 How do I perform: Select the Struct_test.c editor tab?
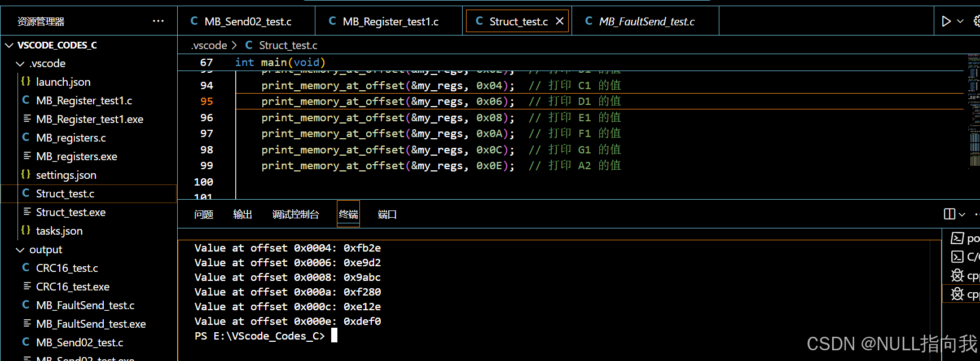[x=517, y=21]
